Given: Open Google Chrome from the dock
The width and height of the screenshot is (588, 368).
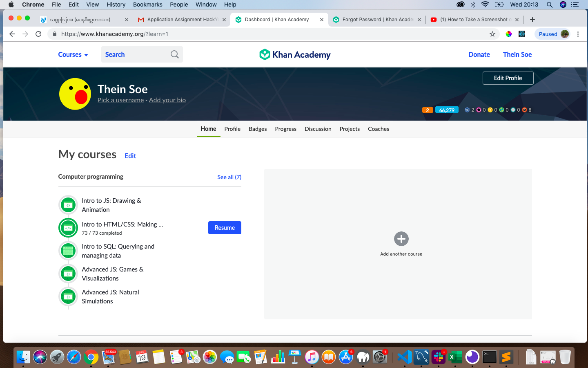Looking at the screenshot, I should pyautogui.click(x=91, y=357).
